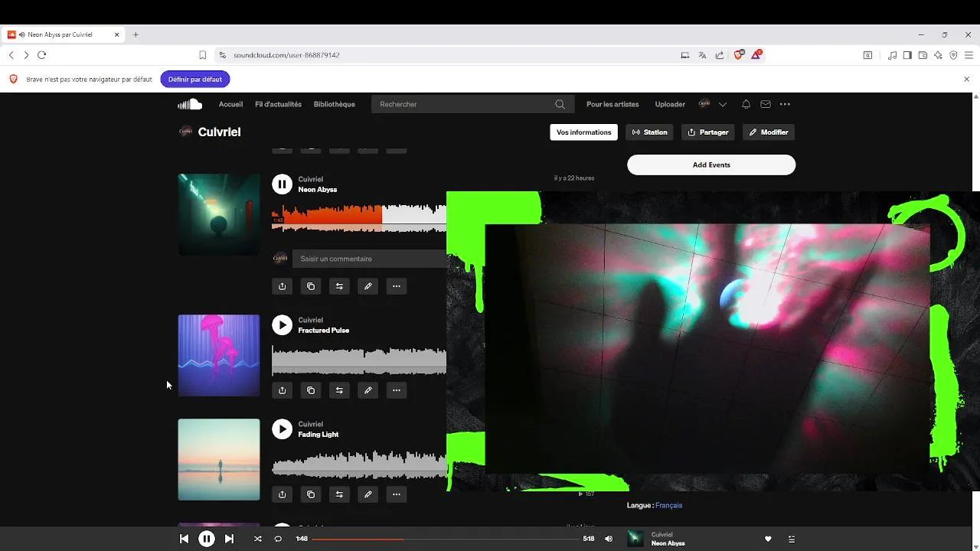Bookmark this page in the address bar
The width and height of the screenshot is (980, 551).
point(202,55)
